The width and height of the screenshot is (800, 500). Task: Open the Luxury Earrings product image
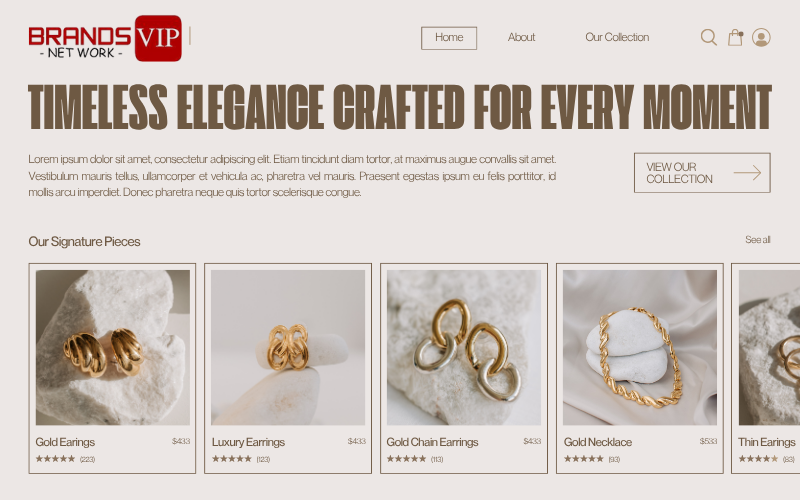click(288, 347)
